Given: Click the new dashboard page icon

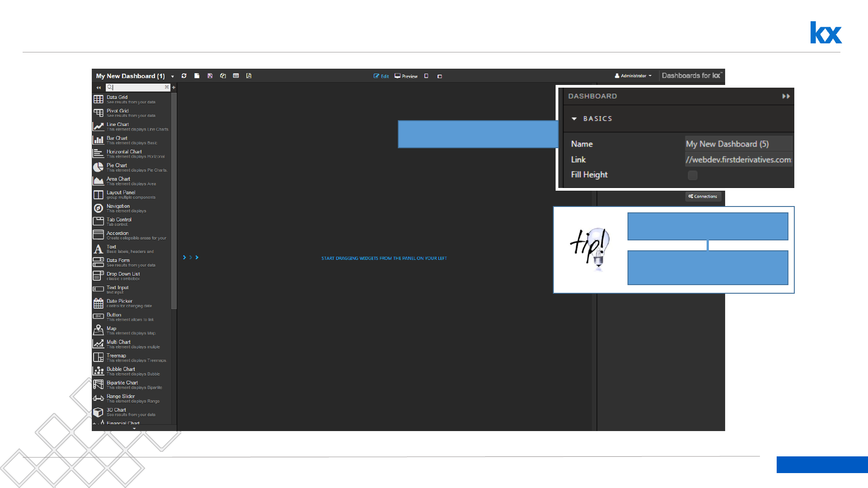Looking at the screenshot, I should pos(197,76).
